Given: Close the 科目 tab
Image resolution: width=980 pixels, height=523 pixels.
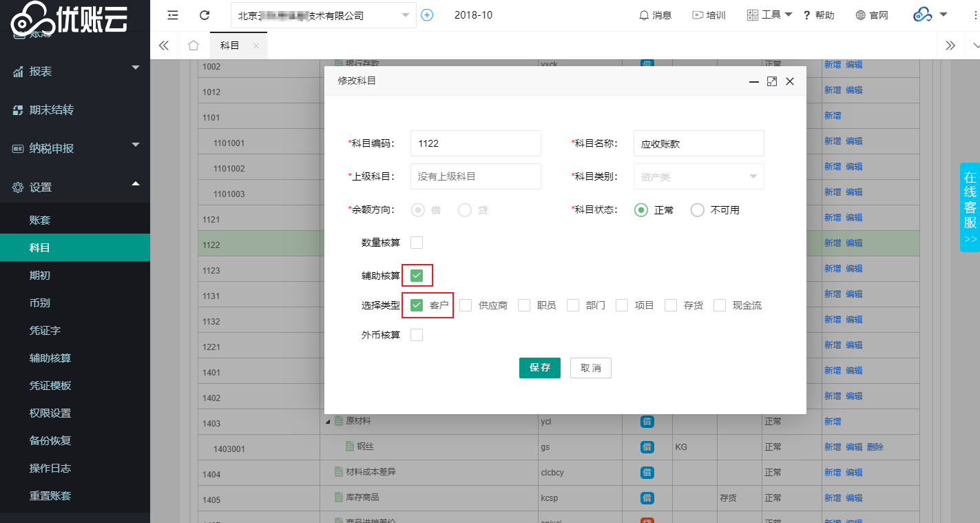Looking at the screenshot, I should [256, 46].
